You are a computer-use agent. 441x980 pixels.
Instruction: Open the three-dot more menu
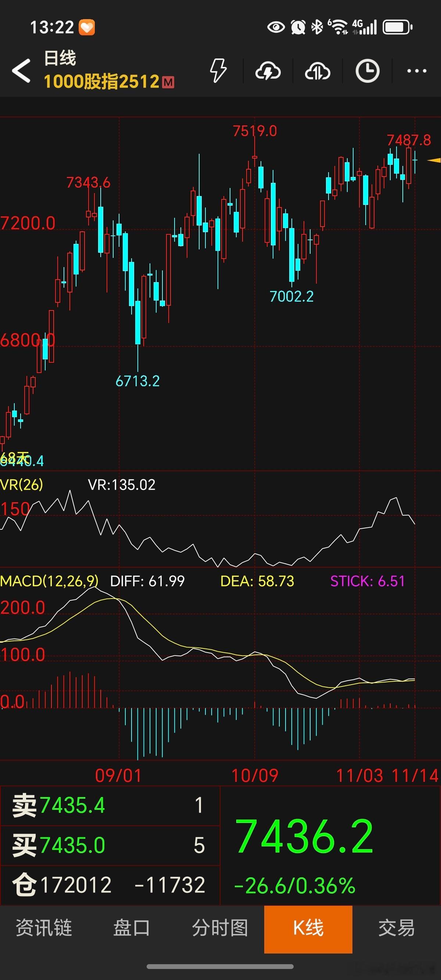(417, 71)
